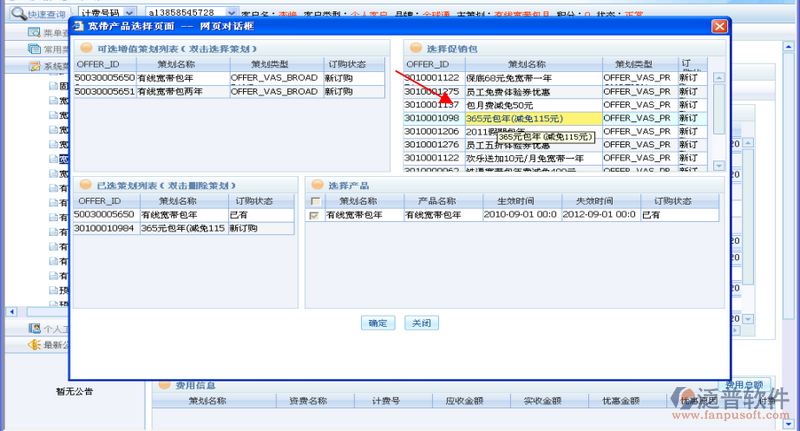The width and height of the screenshot is (800, 431).
Task: Click the dialog title bar page icon
Action: [x=78, y=26]
